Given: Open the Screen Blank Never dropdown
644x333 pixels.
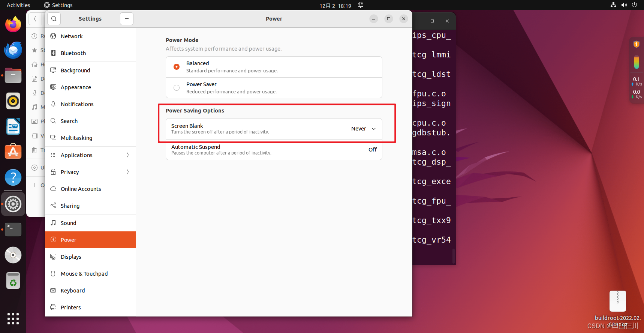Looking at the screenshot, I should click(363, 129).
